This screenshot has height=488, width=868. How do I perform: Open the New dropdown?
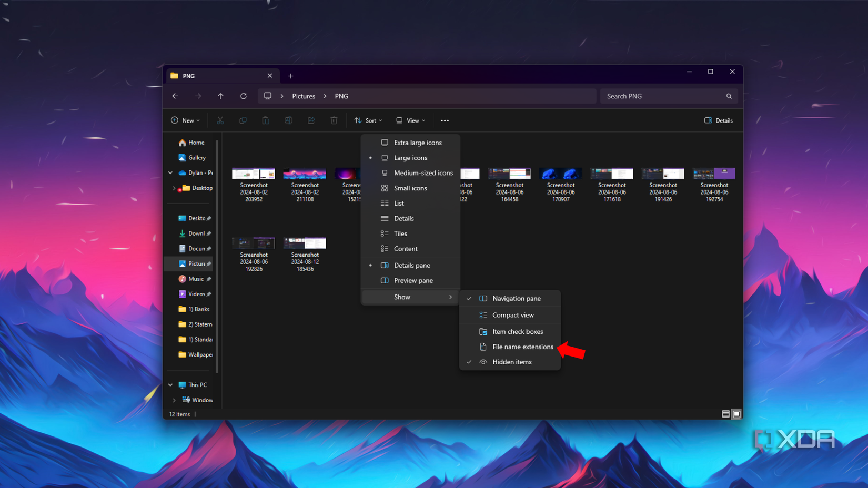(x=185, y=120)
